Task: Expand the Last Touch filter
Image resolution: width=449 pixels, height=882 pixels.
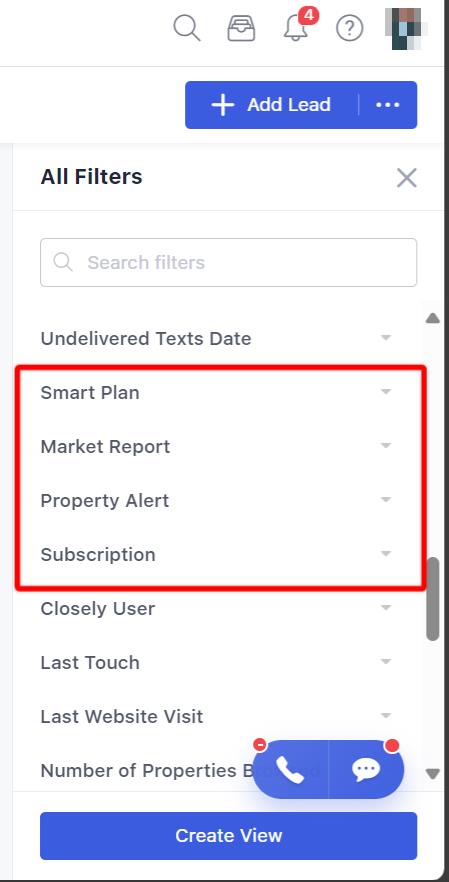Action: point(216,662)
